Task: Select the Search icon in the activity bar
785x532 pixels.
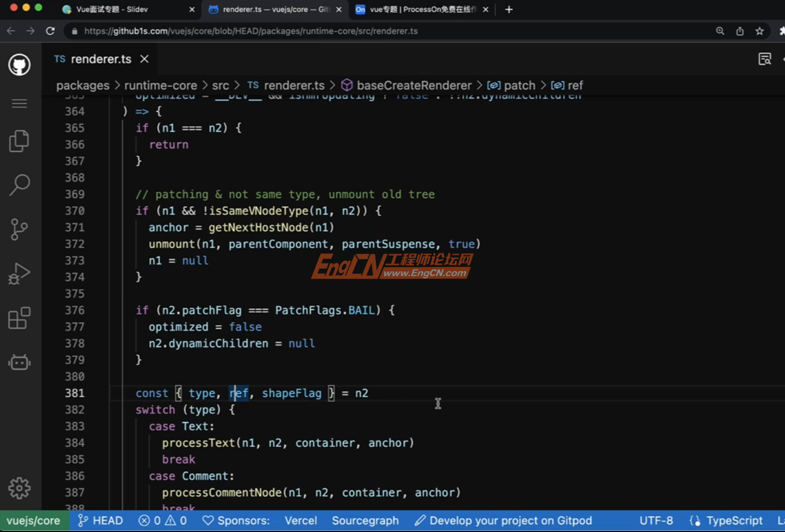Action: pos(19,185)
